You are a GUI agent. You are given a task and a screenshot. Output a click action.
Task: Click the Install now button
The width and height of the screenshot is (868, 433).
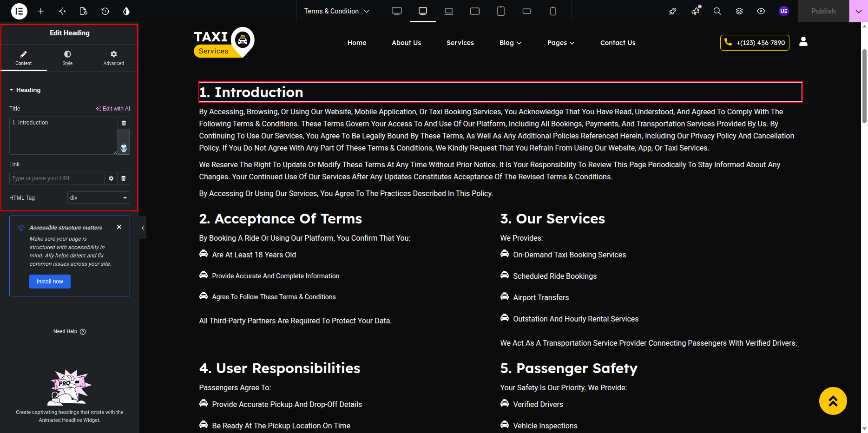click(50, 282)
